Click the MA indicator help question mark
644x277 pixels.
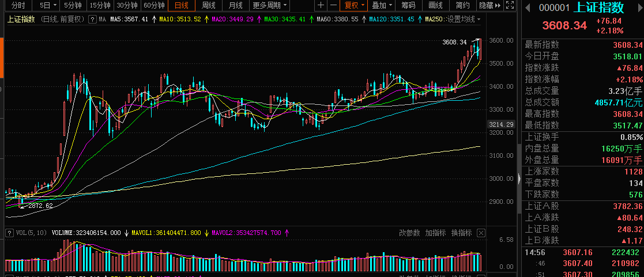(93, 19)
